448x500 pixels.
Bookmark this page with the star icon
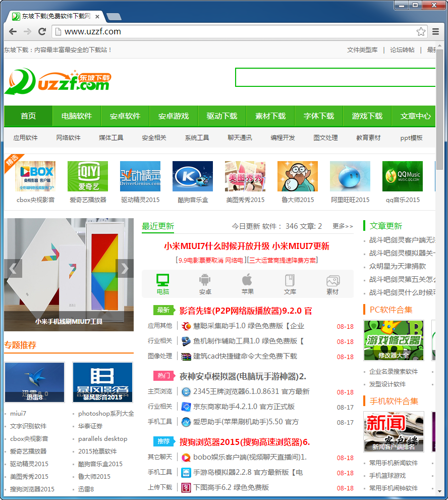(x=421, y=32)
